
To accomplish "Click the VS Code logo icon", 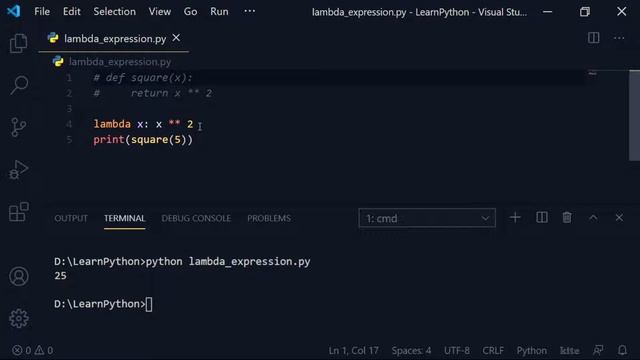I will pos(13,11).
